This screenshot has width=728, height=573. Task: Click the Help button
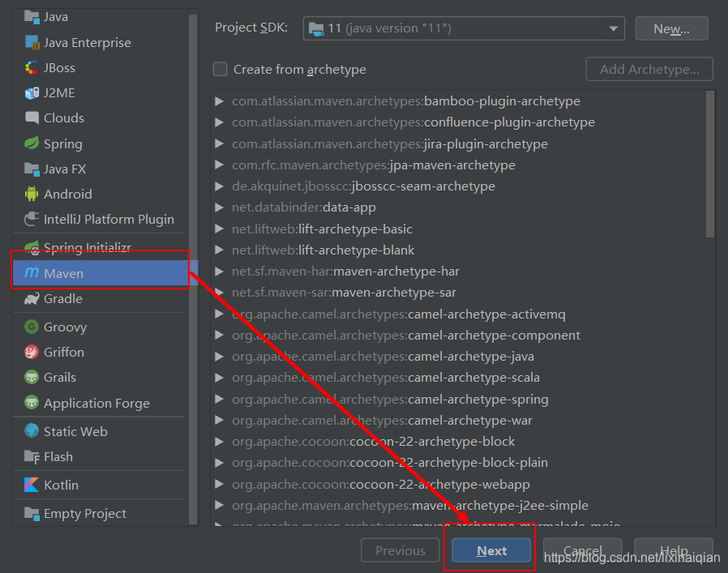[x=673, y=550]
